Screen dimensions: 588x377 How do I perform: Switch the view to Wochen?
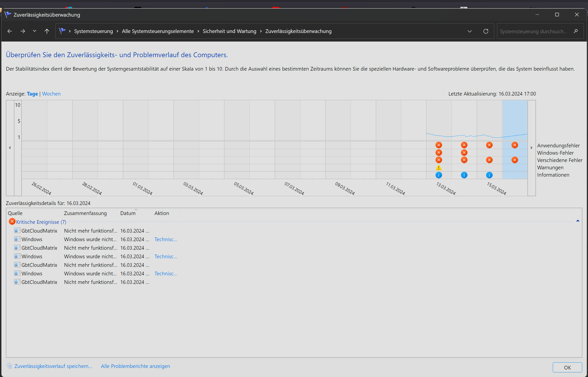[x=51, y=94]
